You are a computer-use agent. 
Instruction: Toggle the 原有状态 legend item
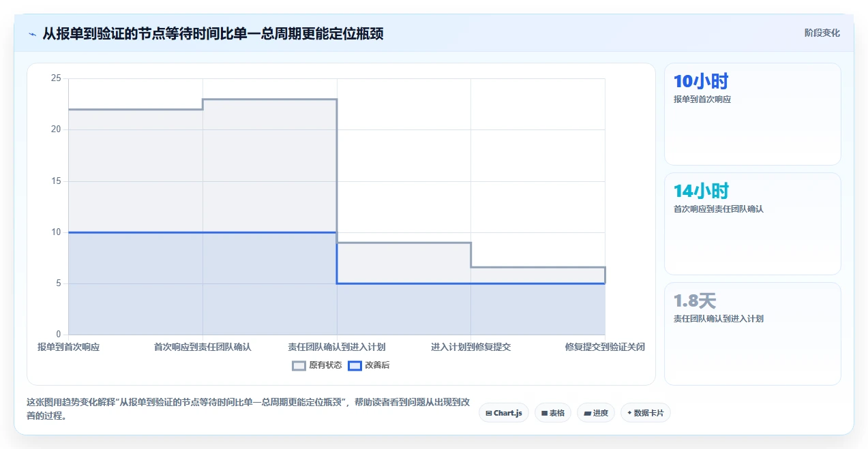click(x=317, y=365)
